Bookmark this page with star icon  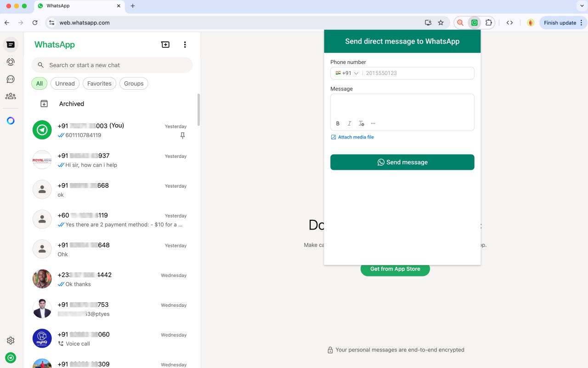coord(441,23)
